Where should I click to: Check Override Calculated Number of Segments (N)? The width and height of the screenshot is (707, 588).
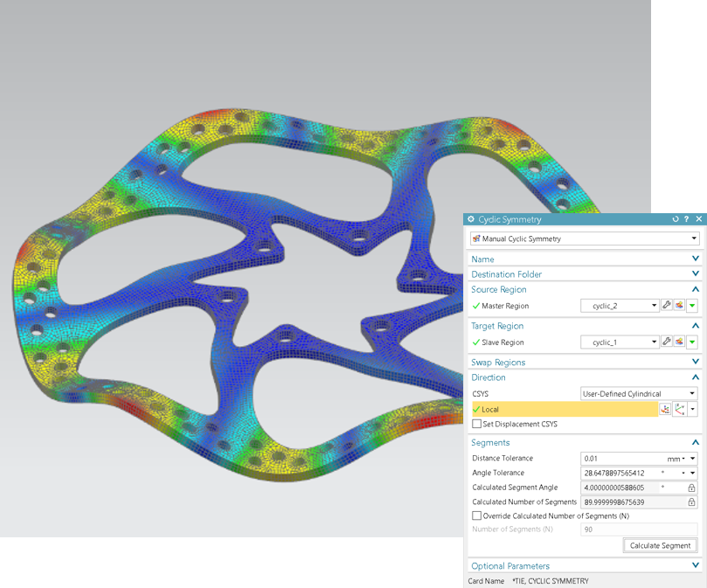[477, 515]
